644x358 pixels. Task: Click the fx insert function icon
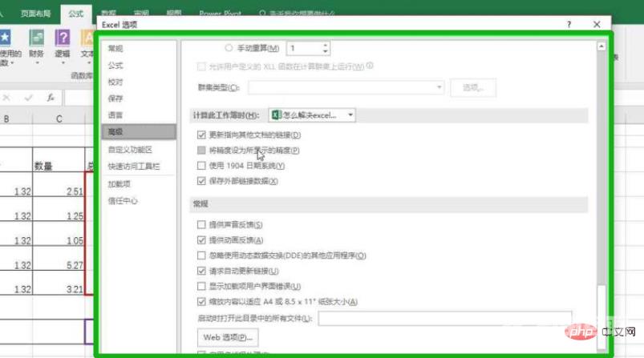[x=50, y=97]
